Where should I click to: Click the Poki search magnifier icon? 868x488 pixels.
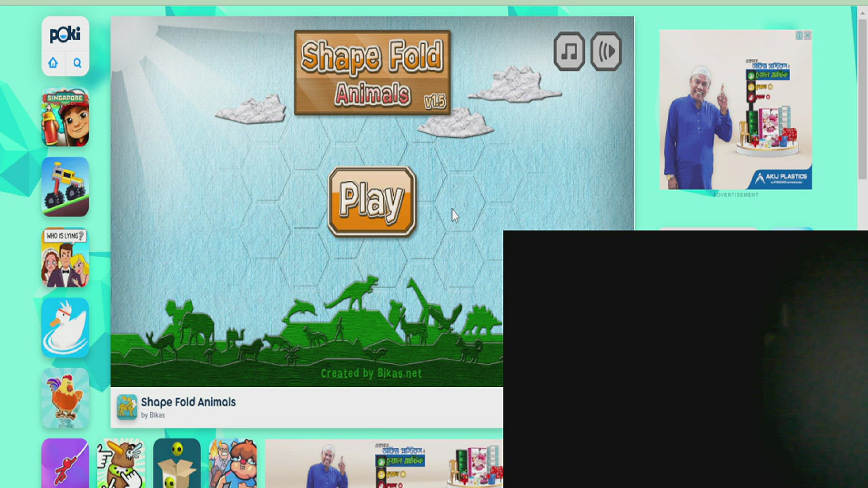click(x=77, y=63)
